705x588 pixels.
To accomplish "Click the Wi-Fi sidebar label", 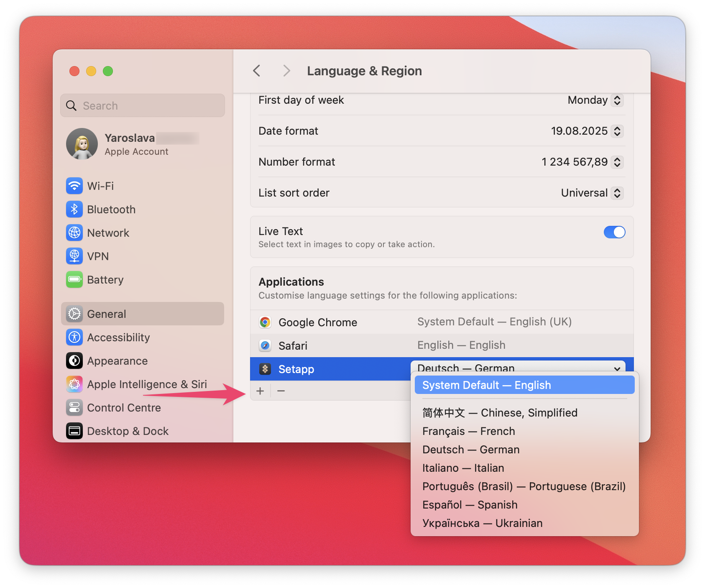I will [100, 186].
